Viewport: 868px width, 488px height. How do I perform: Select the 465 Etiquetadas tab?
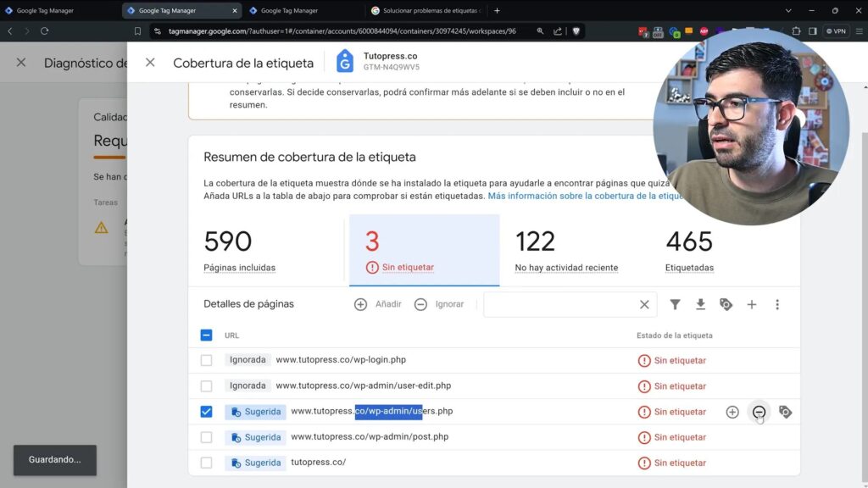click(725, 251)
